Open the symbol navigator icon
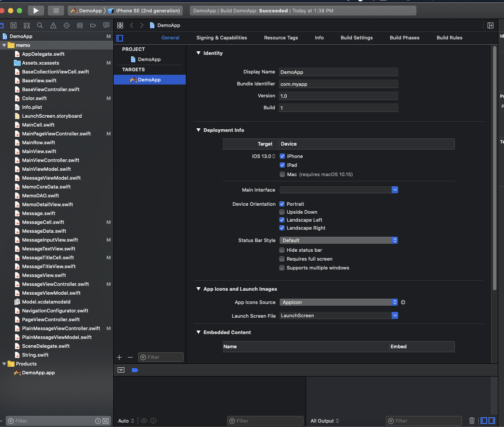 click(x=27, y=25)
